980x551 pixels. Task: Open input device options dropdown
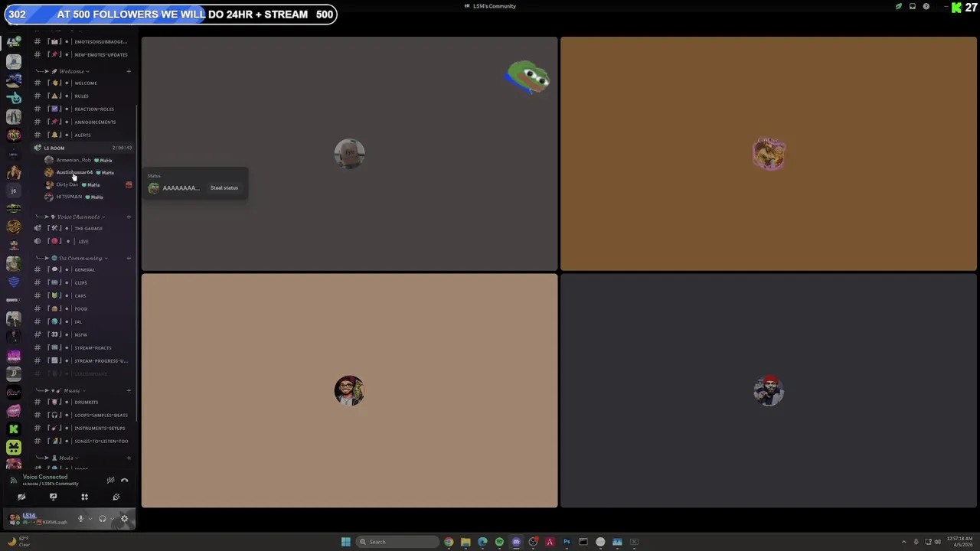[x=90, y=518]
